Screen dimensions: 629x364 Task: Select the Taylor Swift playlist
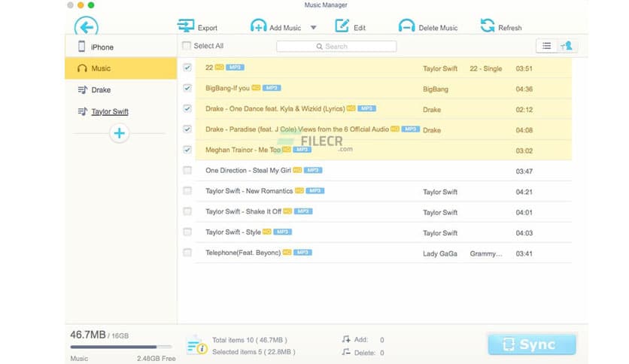[109, 111]
